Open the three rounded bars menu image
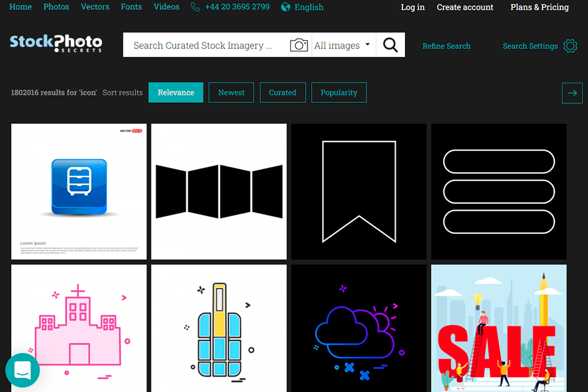The image size is (588, 392). 499,191
